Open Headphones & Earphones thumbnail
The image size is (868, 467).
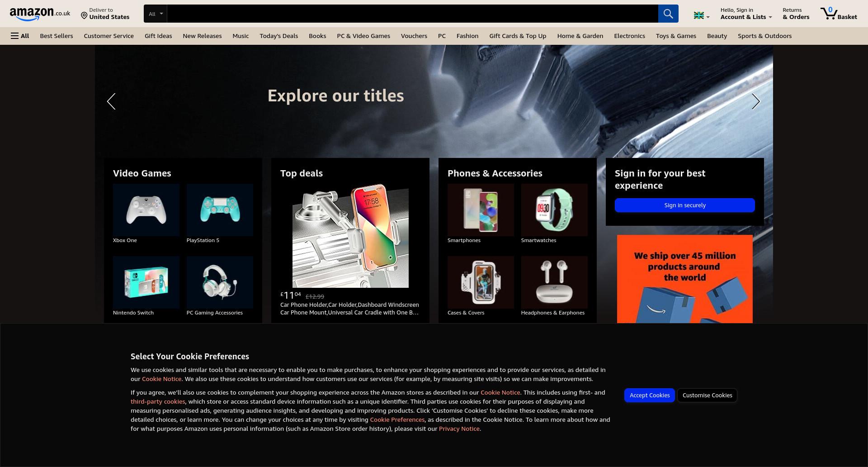tap(554, 282)
